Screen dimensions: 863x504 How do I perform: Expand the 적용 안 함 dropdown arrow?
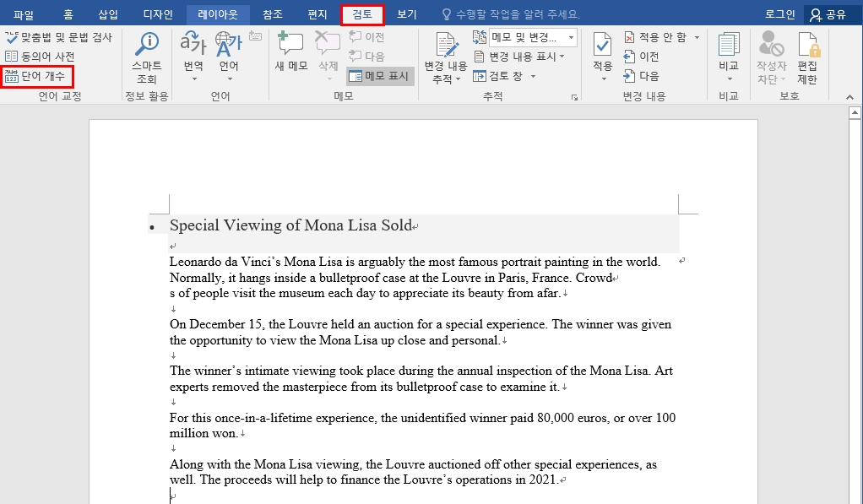697,37
